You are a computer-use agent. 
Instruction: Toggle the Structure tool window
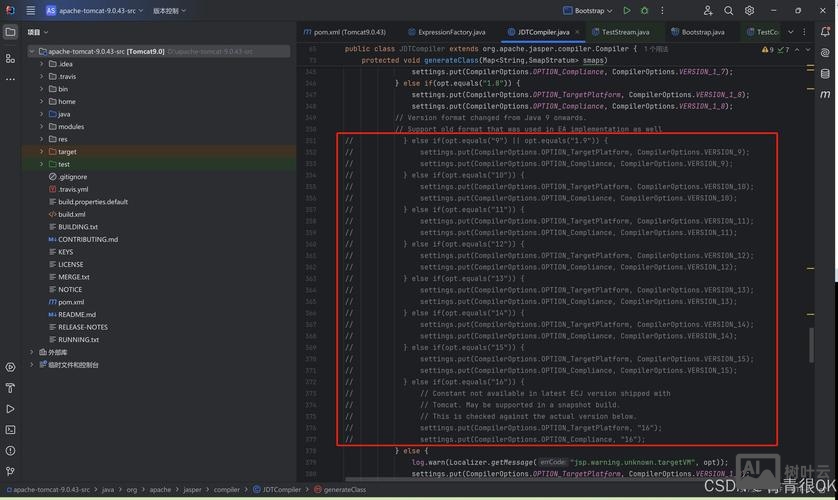coord(10,58)
